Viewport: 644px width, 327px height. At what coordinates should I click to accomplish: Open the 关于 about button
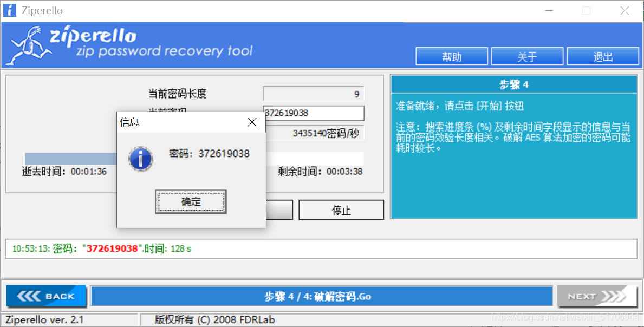coord(528,56)
